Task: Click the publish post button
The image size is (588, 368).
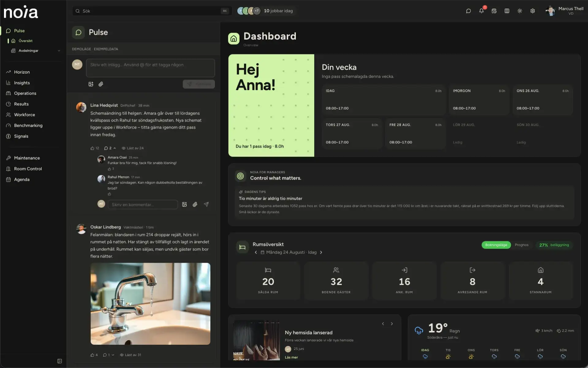Action: (199, 84)
